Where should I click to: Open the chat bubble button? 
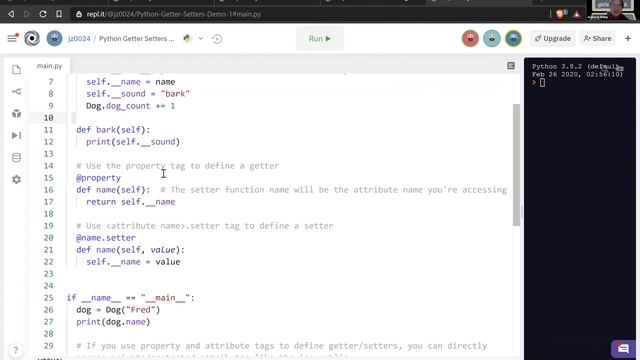pos(623,349)
